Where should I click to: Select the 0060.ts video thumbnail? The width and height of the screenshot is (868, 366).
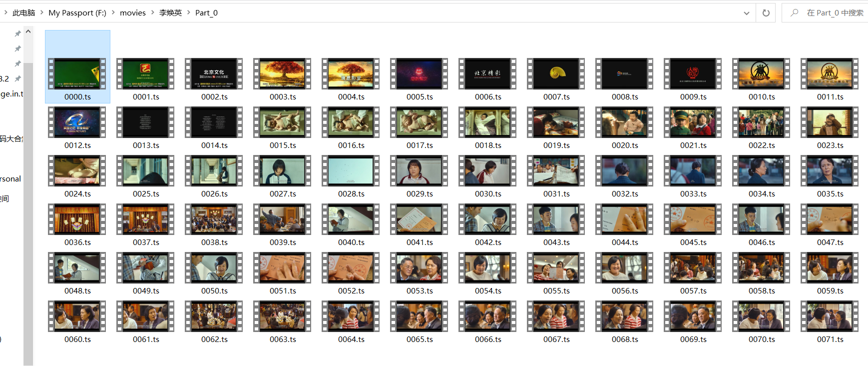pos(77,316)
